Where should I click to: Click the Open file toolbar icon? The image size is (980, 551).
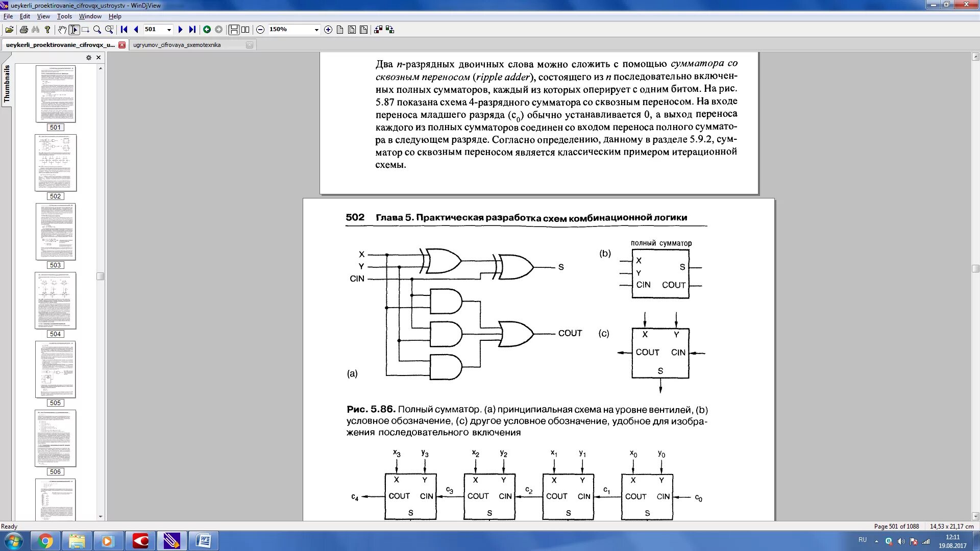[9, 30]
